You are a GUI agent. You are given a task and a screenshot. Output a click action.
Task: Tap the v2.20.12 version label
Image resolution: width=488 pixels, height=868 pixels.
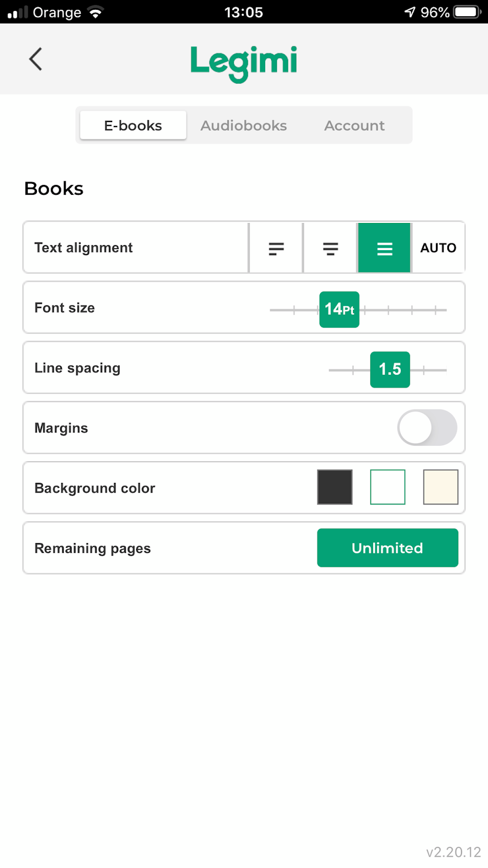453,852
